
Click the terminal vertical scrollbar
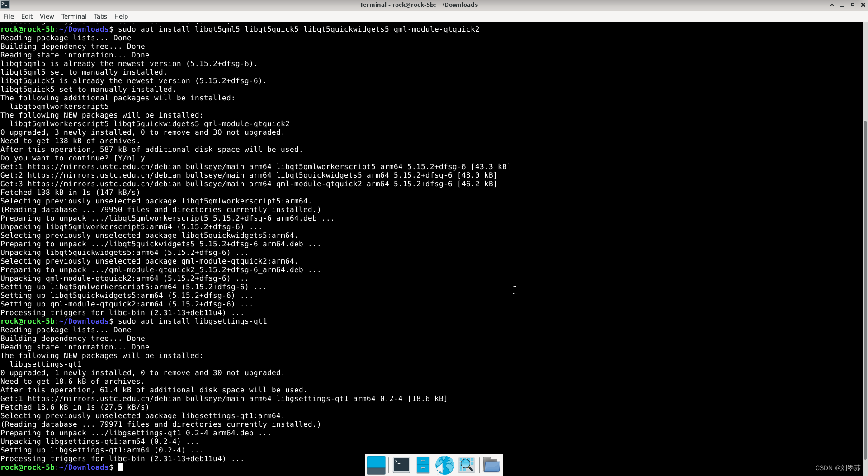(865, 289)
